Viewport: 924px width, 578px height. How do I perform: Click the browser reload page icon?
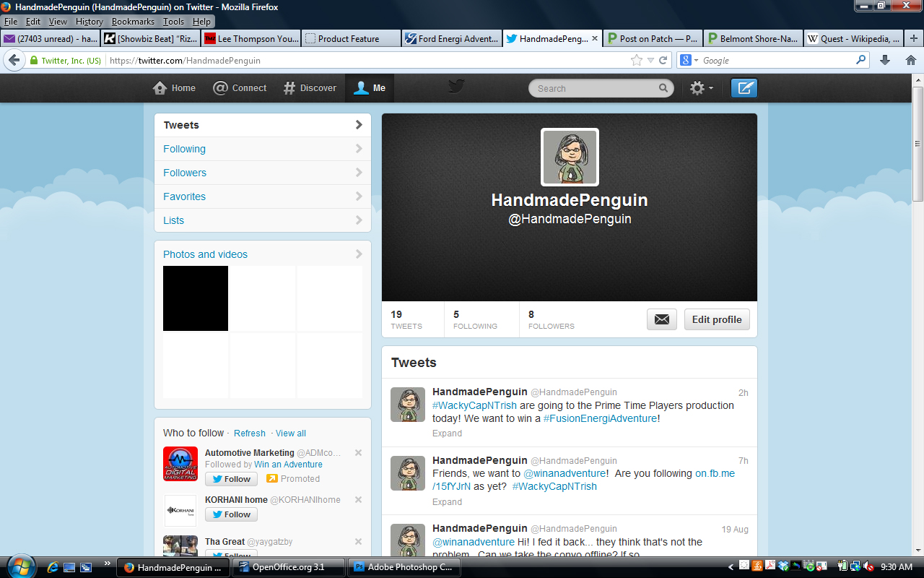click(663, 61)
